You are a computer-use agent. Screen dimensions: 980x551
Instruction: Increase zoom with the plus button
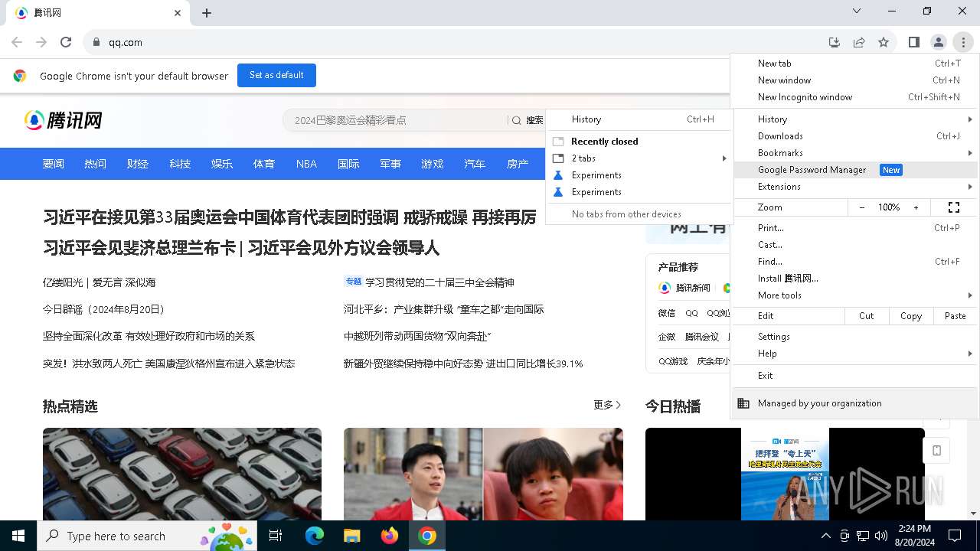(x=916, y=207)
